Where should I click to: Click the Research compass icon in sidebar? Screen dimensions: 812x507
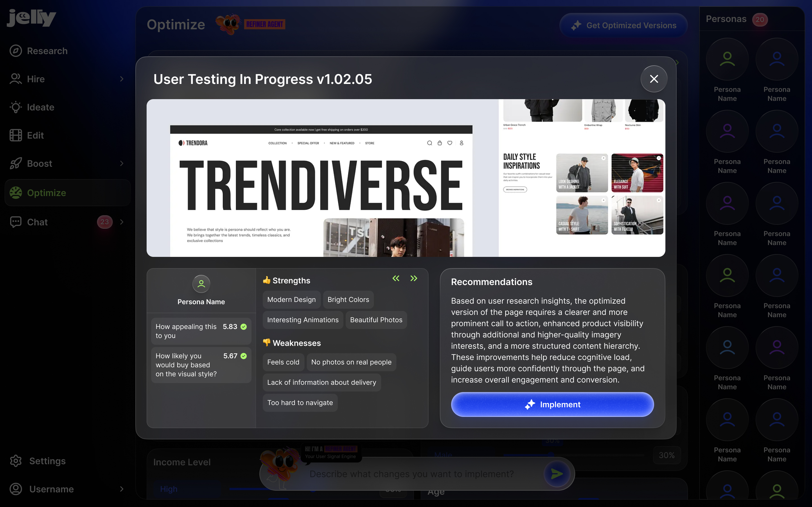coord(16,51)
